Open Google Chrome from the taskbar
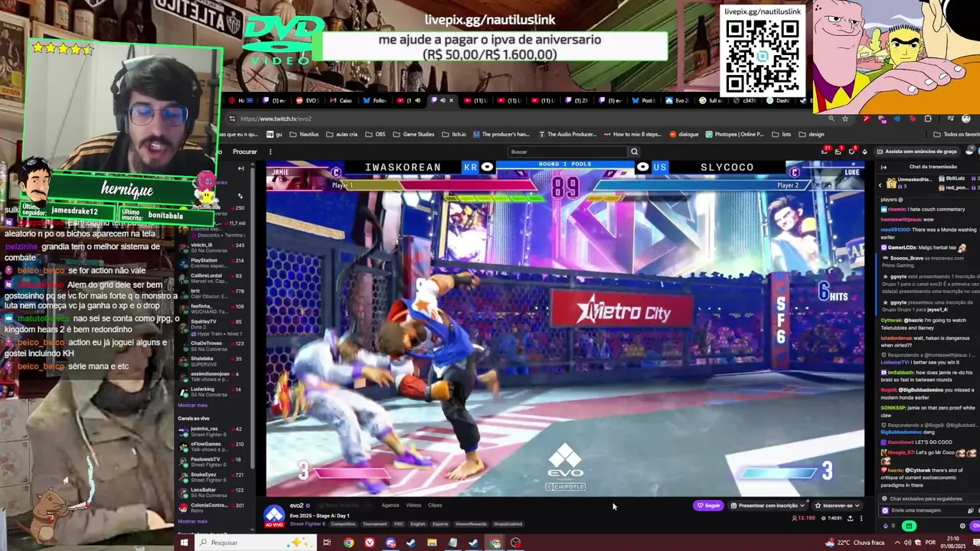Viewport: 980px width, 551px height. click(349, 543)
